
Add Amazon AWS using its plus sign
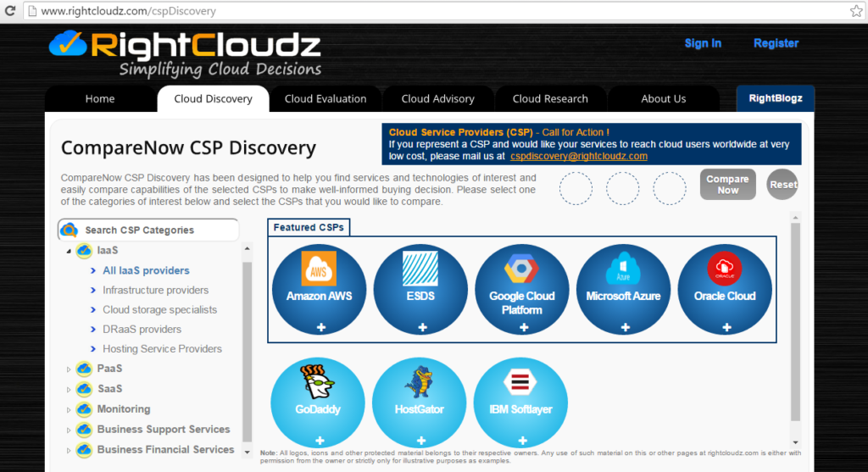click(321, 328)
